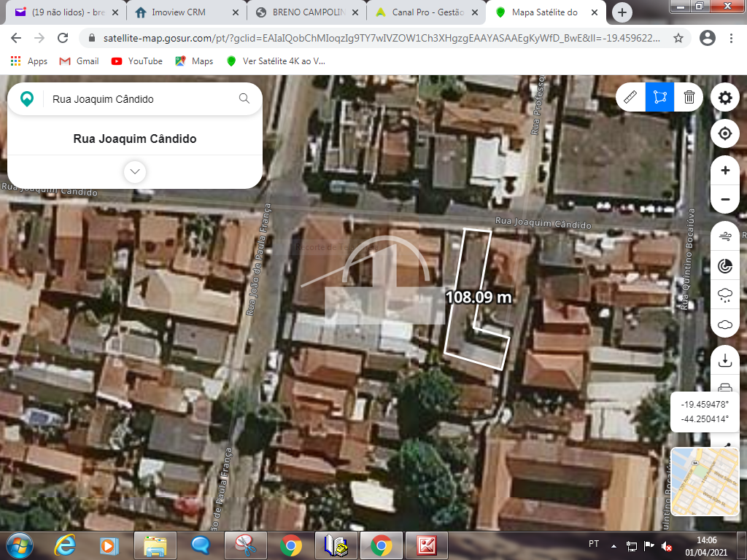
Task: Delete measurements with the trash icon
Action: [689, 97]
